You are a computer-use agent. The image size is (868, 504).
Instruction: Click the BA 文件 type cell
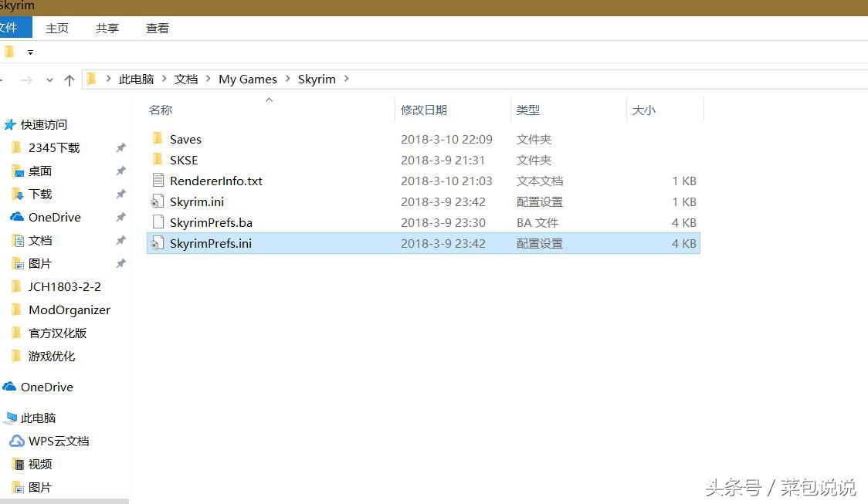(x=537, y=222)
